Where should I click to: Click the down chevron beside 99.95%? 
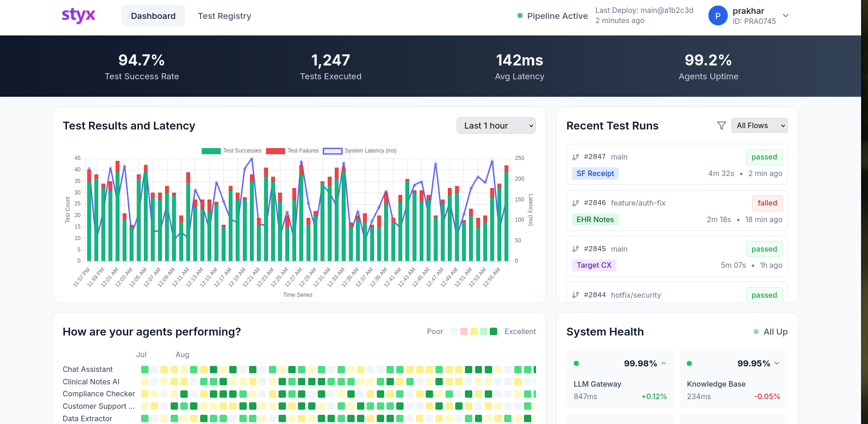[x=777, y=363]
